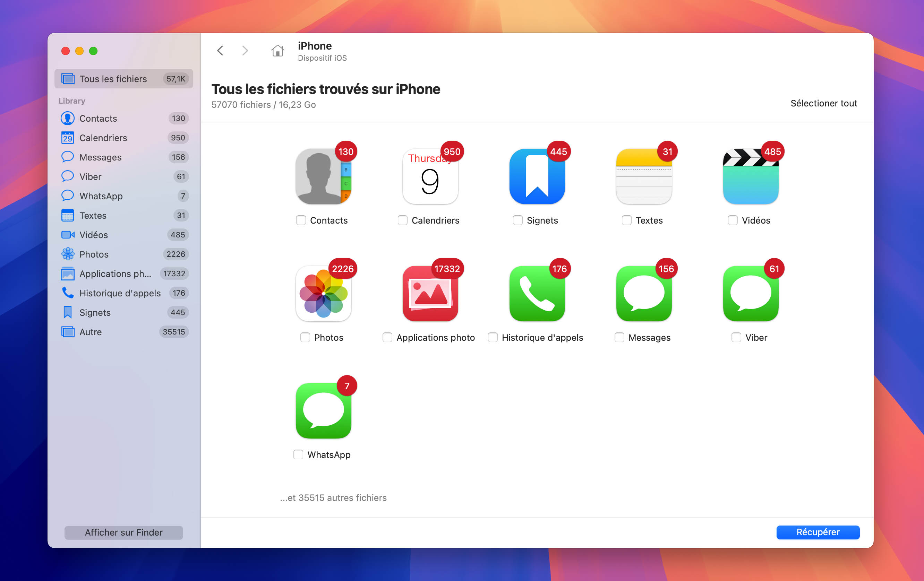Click the Textes icon in sidebar
Screen dimensions: 924x581
[68, 215]
